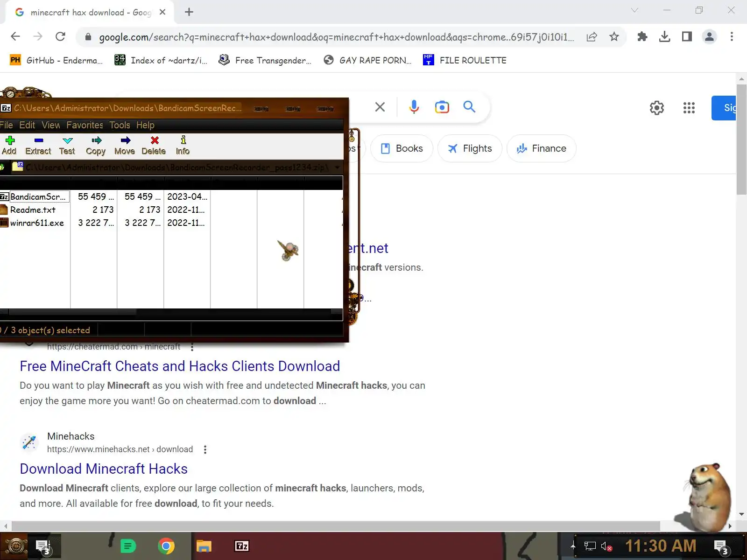Open the taskbar clock showing 11:30 AM
Image resolution: width=747 pixels, height=560 pixels.
coord(661,546)
